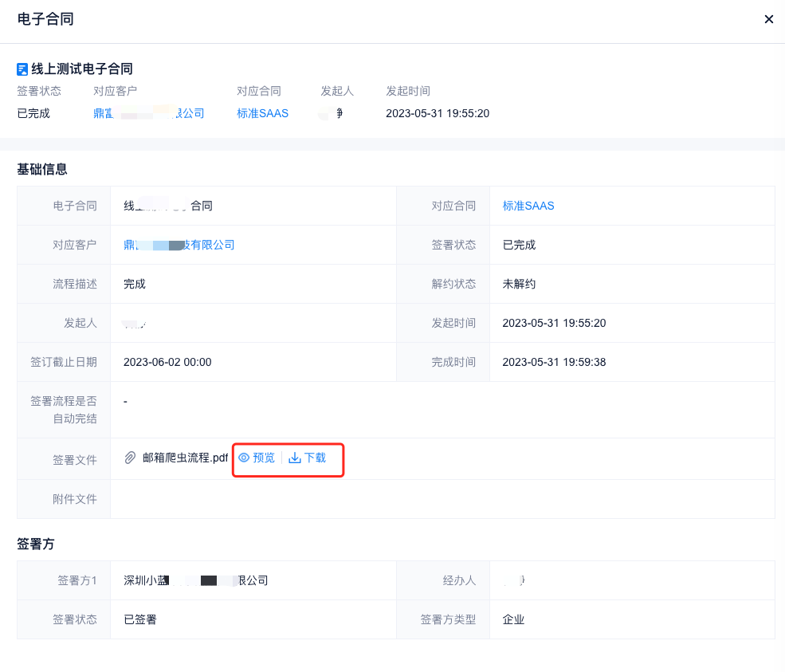Click the 签署方1 company name cell
Viewport: 785px width, 672px height.
point(195,580)
